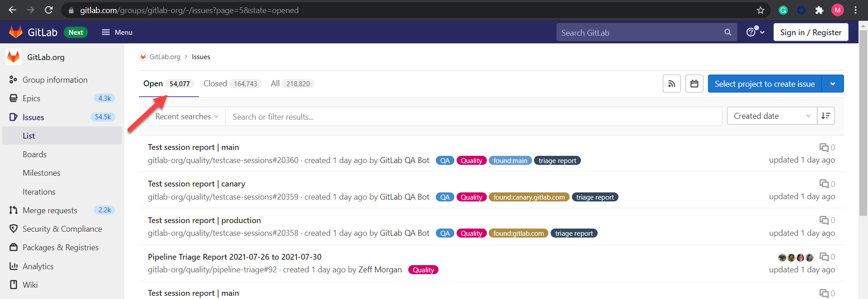Viewport: 868px width, 299px height.
Task: Open first 'Test session report | main' issue
Action: (x=193, y=147)
